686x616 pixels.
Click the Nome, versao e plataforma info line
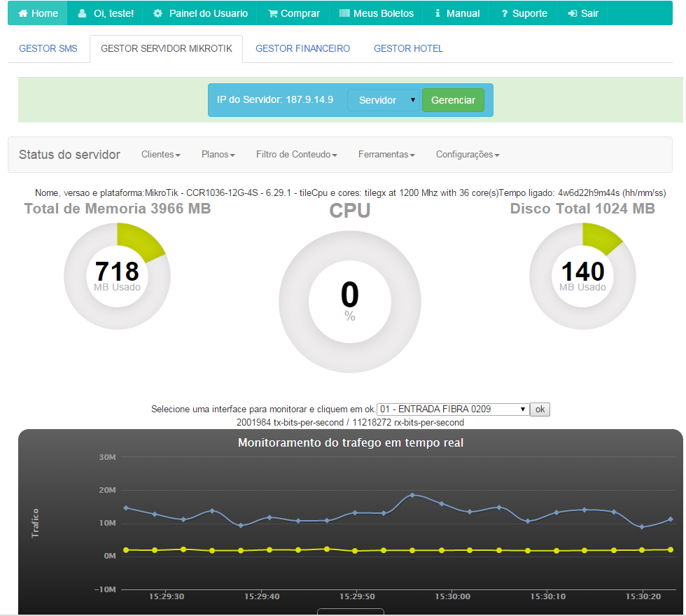click(x=350, y=193)
